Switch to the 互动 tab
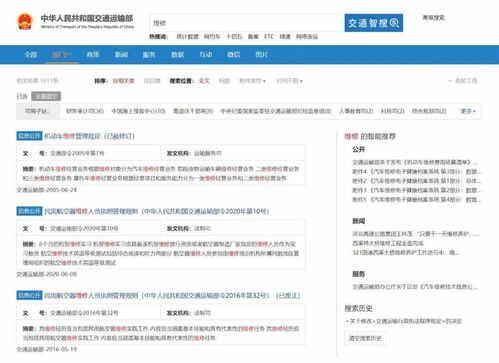 pos(206,54)
